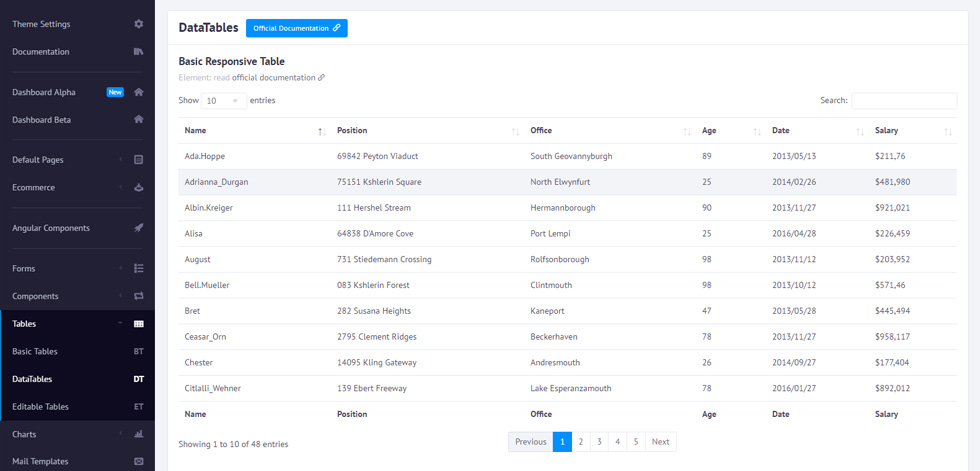980x471 pixels.
Task: Click the Mail Templates envelope icon
Action: pos(139,462)
